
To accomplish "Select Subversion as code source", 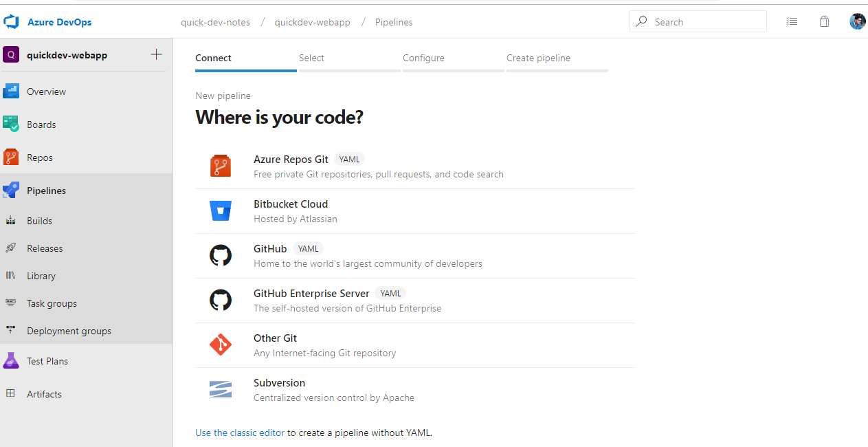I will (414, 390).
